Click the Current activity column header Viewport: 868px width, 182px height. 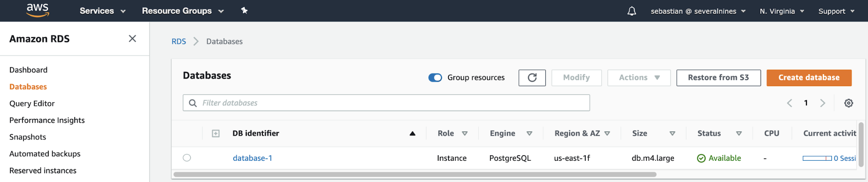point(829,133)
